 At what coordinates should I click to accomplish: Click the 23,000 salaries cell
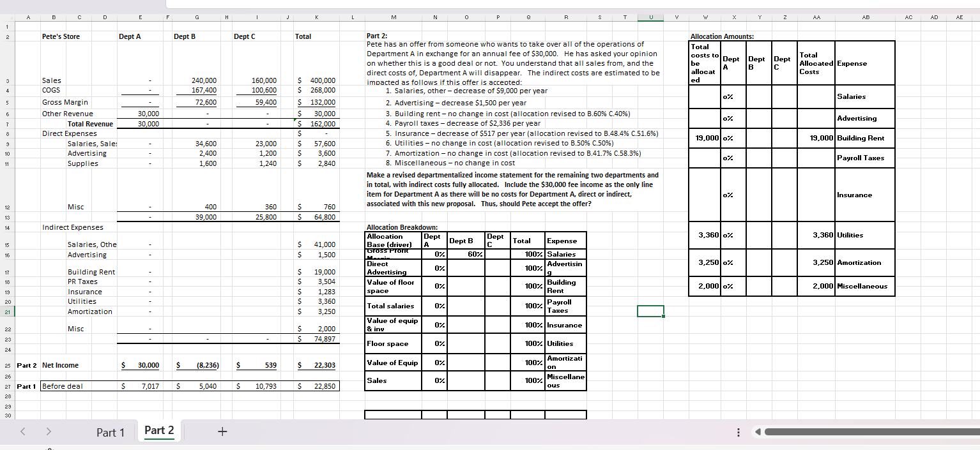click(x=266, y=144)
